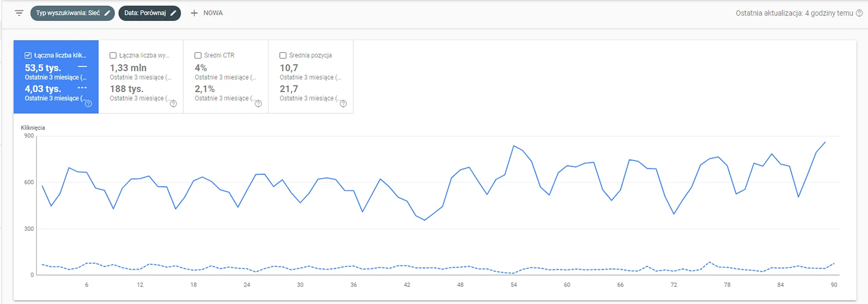This screenshot has height=304, width=868.
Task: Select the 4% CTR value
Action: [201, 68]
